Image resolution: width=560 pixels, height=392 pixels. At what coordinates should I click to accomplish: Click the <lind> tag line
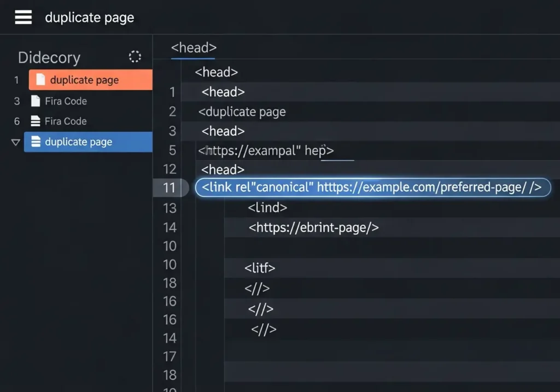pyautogui.click(x=267, y=208)
